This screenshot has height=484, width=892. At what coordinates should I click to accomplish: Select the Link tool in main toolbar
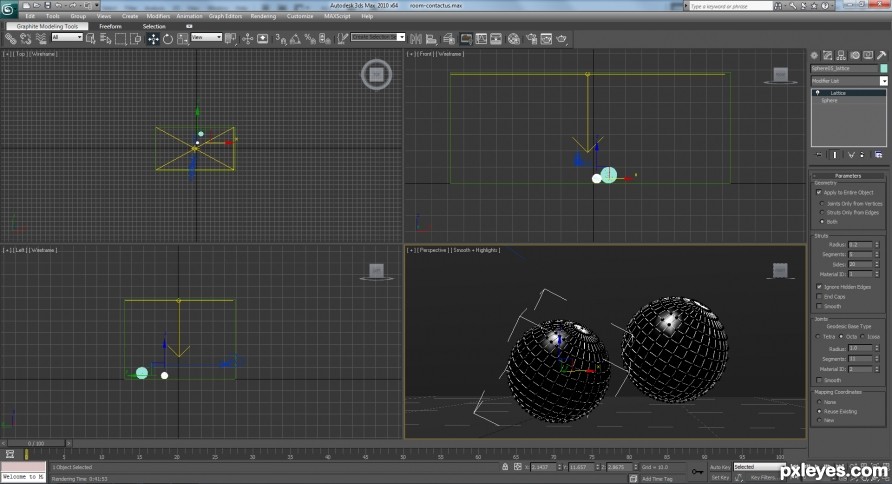point(11,39)
